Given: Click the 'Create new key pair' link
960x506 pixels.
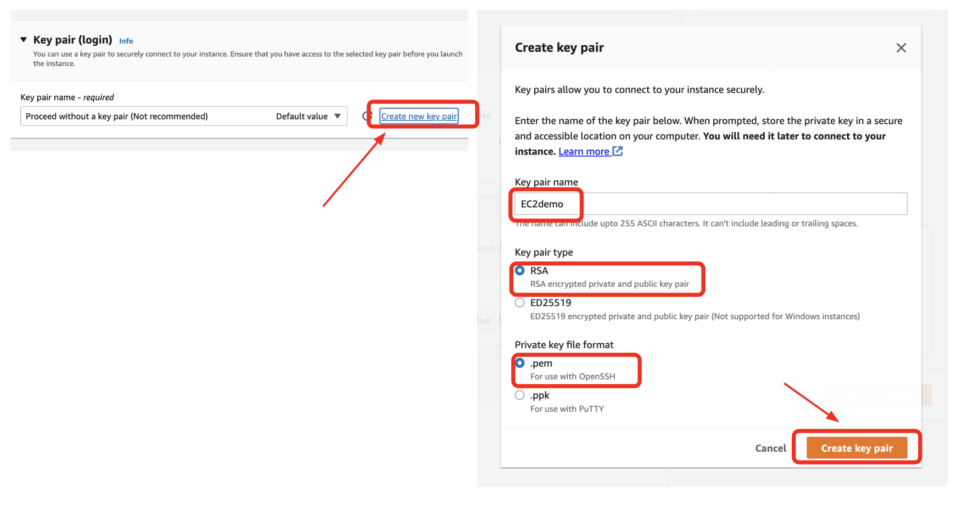Looking at the screenshot, I should (419, 117).
